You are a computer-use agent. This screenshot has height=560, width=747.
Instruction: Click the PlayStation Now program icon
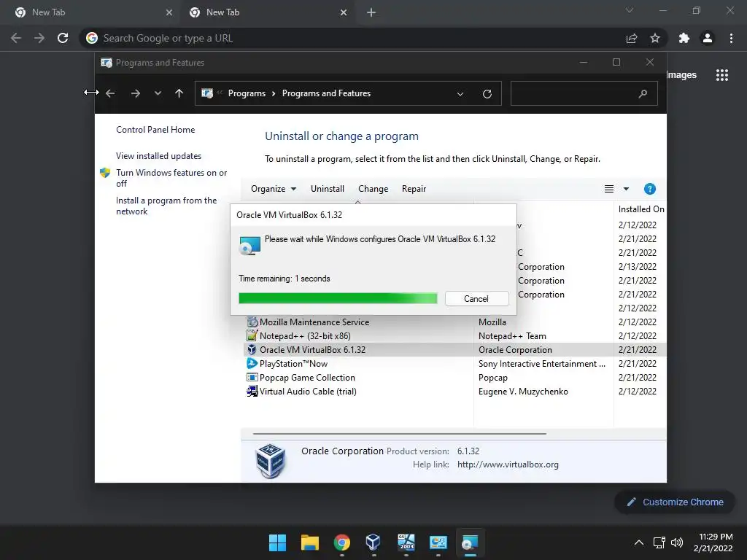pyautogui.click(x=252, y=363)
